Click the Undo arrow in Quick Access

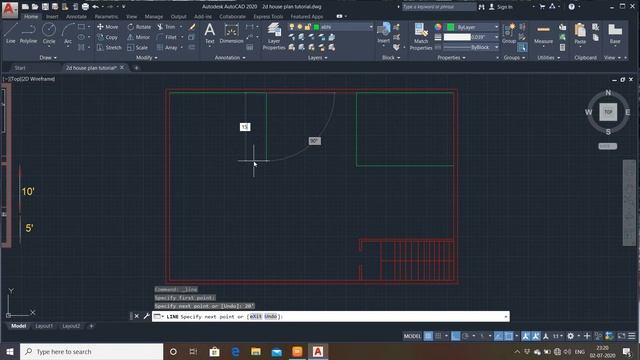coord(96,7)
